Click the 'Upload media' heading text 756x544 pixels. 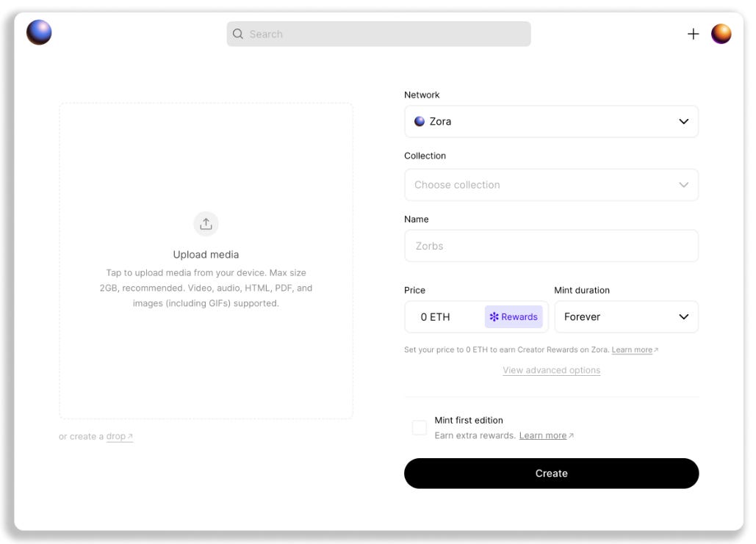click(x=206, y=255)
